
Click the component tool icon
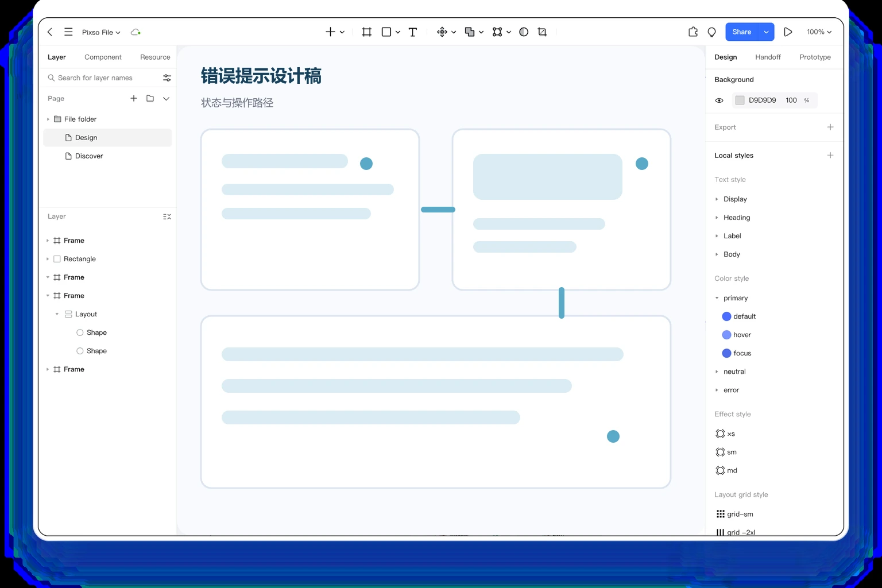click(x=442, y=32)
